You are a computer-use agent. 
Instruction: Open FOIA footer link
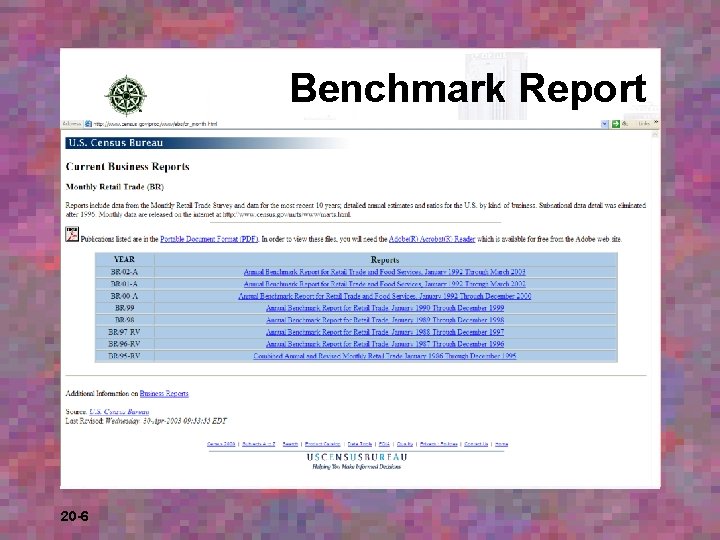[384, 444]
